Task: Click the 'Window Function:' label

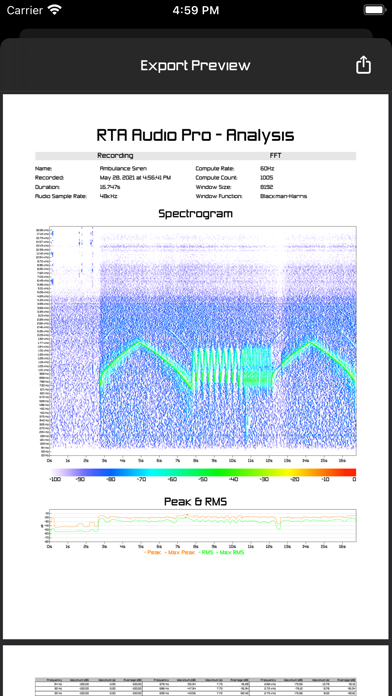Action: (219, 196)
